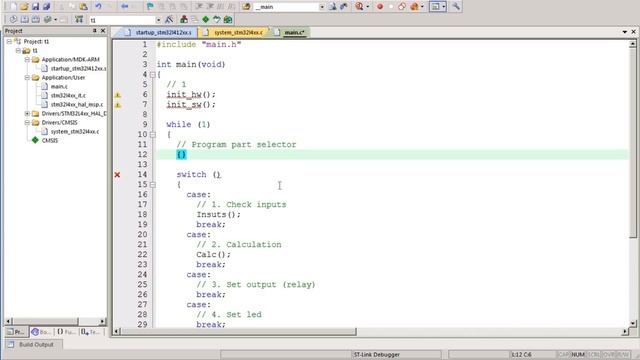Select the main.c* editor tab
Viewport: 640px width, 360px height.
291,32
